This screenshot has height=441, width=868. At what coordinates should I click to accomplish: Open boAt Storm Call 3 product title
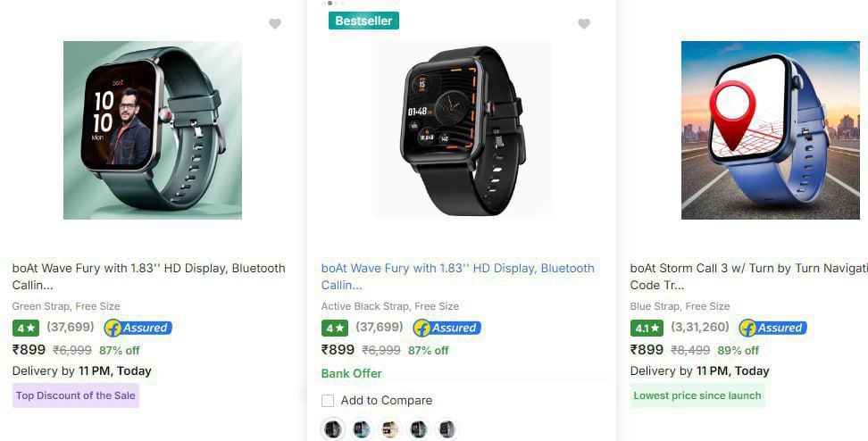[749, 277]
